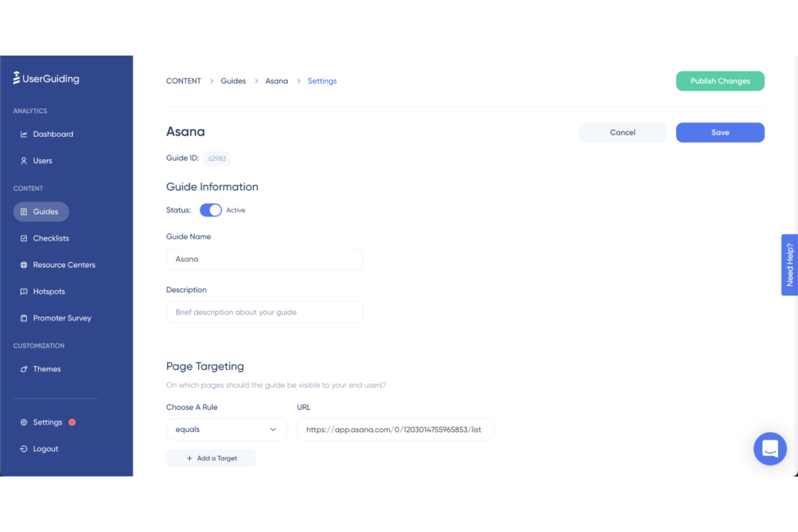Click the Promoter Survey clipboard icon
The width and height of the screenshot is (798, 532).
tap(24, 318)
